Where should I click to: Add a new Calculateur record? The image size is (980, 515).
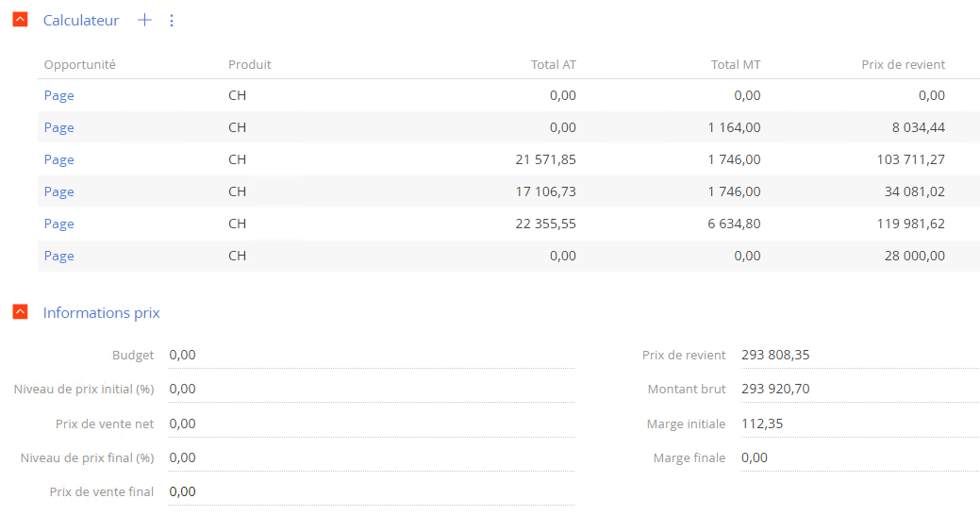[x=144, y=20]
